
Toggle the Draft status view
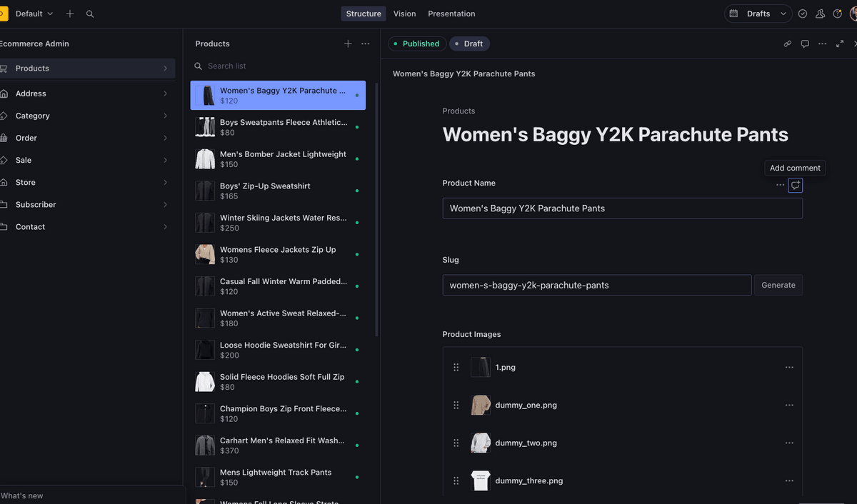(x=469, y=44)
